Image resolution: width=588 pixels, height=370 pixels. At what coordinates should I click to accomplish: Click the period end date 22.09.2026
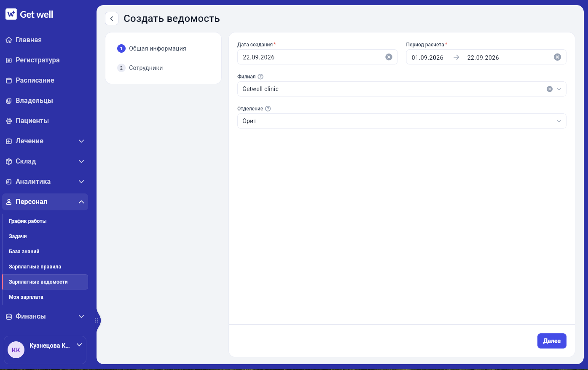pos(483,58)
